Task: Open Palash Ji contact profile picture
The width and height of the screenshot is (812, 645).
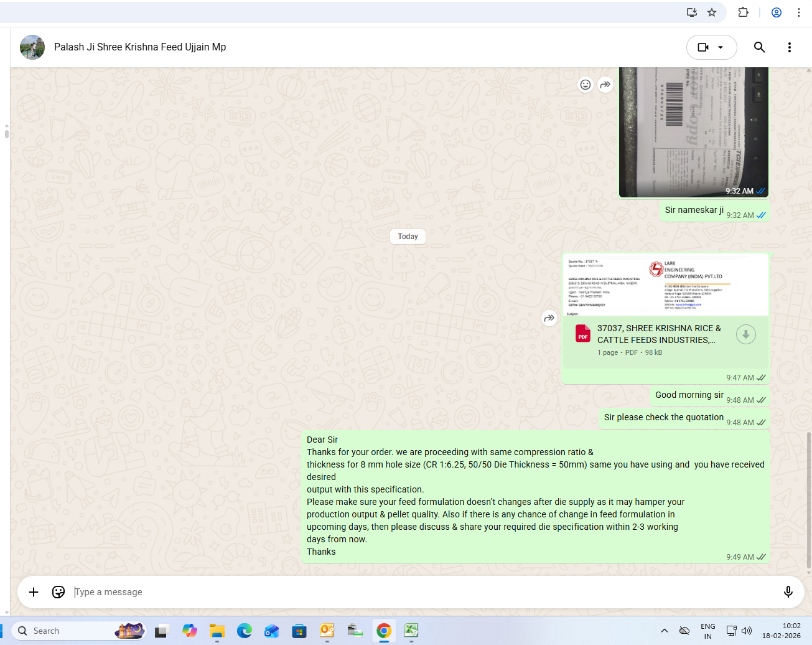Action: 32,47
